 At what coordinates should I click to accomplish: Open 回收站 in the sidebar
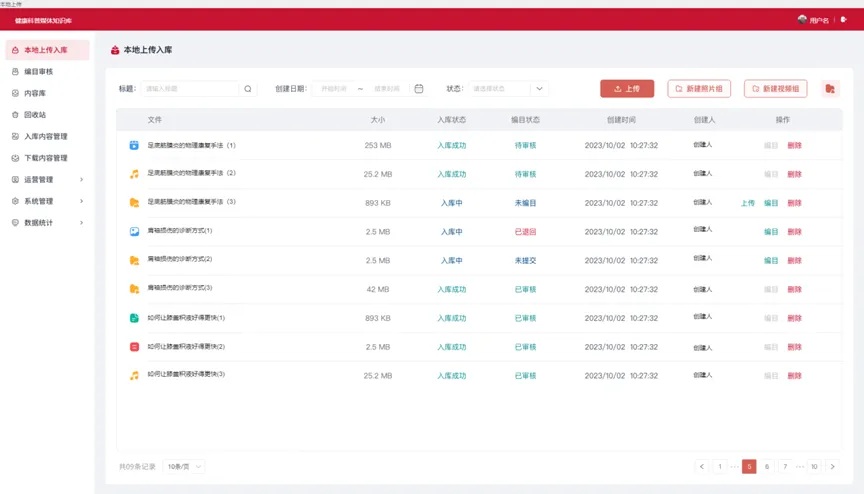[x=35, y=115]
